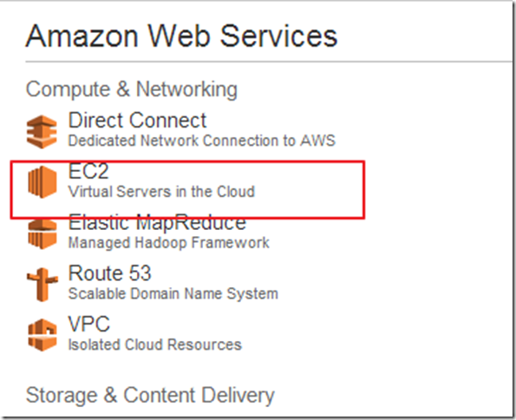Click the Storage & Content Delivery heading

point(150,396)
